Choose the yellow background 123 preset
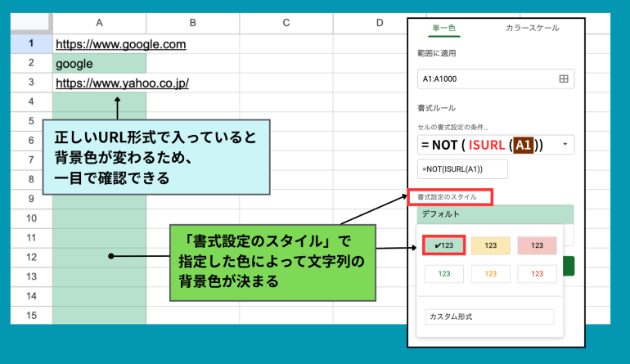This screenshot has height=364, width=630. point(491,245)
